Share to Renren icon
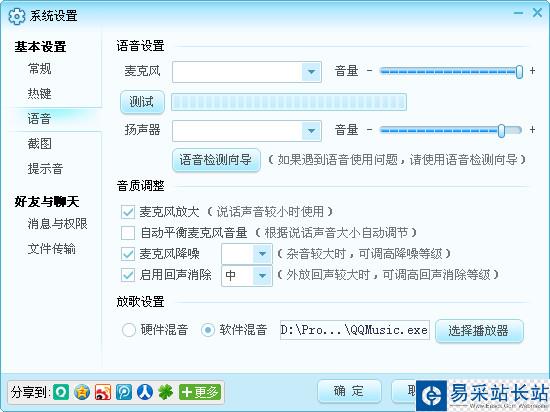 point(145,392)
